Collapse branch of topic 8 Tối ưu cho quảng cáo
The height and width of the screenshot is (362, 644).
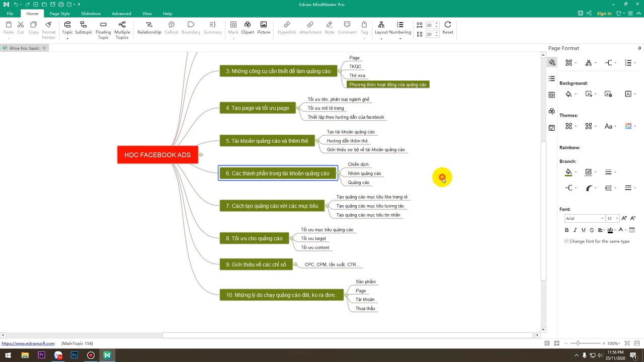click(x=291, y=238)
